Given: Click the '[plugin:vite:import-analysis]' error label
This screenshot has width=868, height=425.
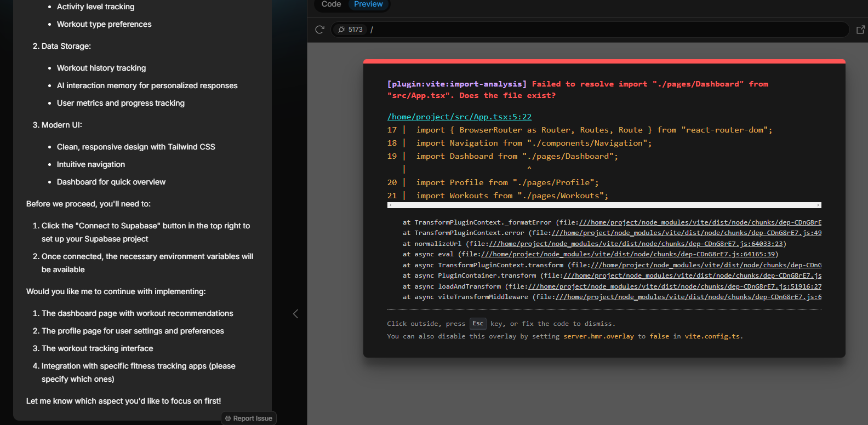Looking at the screenshot, I should point(457,84).
